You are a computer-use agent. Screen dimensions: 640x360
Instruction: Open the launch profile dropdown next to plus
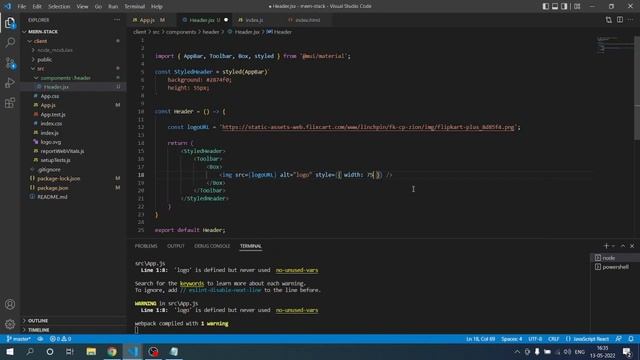[x=613, y=246]
